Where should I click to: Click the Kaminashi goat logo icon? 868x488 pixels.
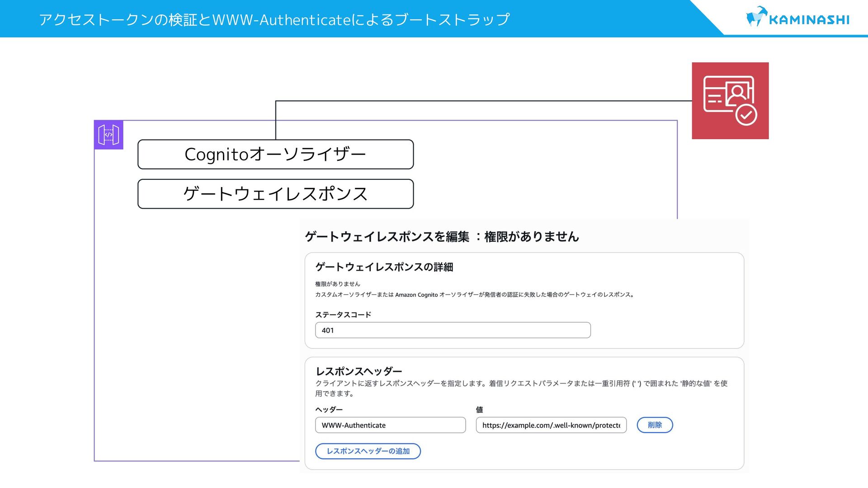[756, 17]
